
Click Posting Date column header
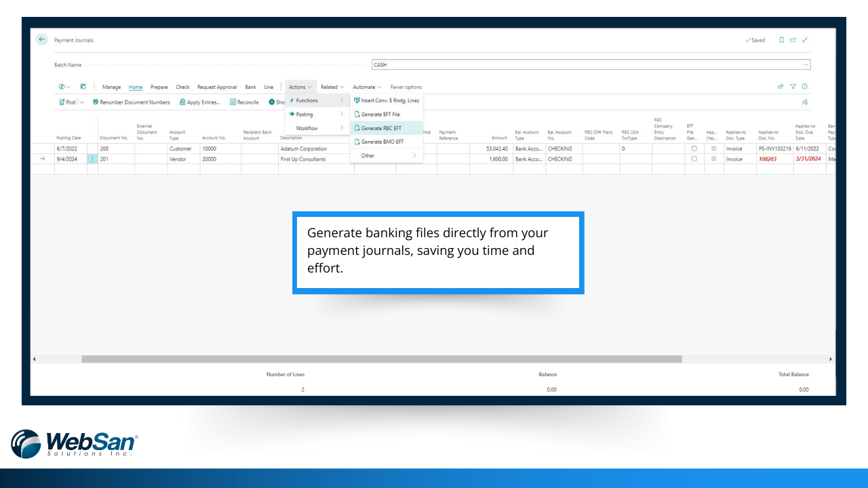(x=68, y=138)
